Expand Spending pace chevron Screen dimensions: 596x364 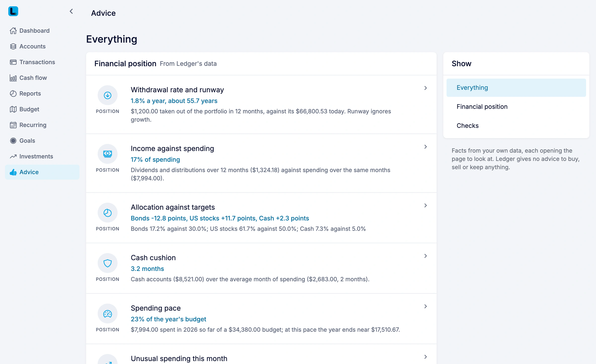click(425, 306)
